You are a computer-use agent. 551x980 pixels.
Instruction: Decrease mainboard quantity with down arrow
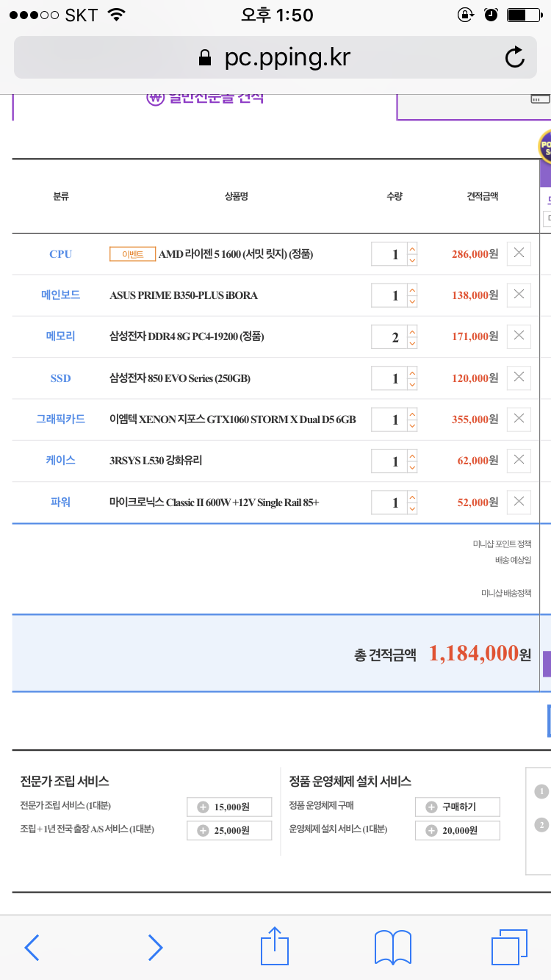tap(412, 301)
